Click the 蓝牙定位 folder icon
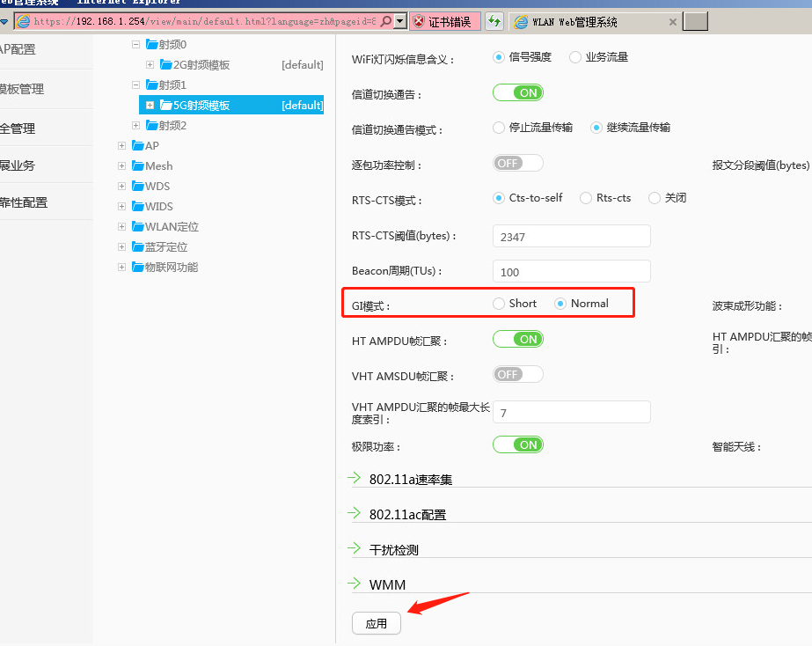The width and height of the screenshot is (812, 646). [138, 246]
